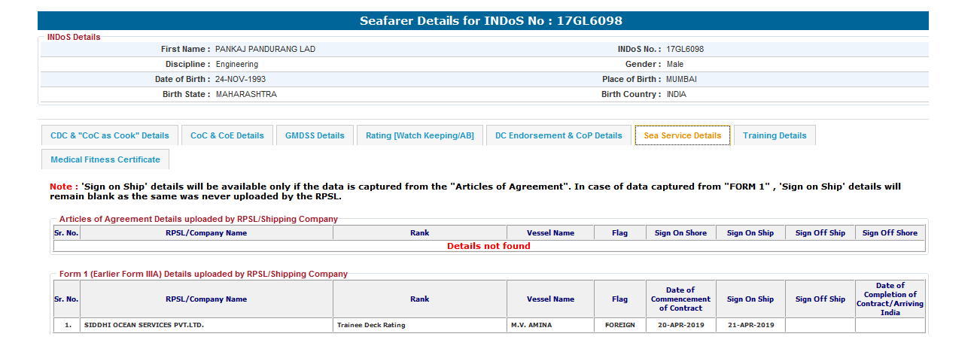
Task: Click the 21-APR-2019 sign on ship date
Action: 750,325
